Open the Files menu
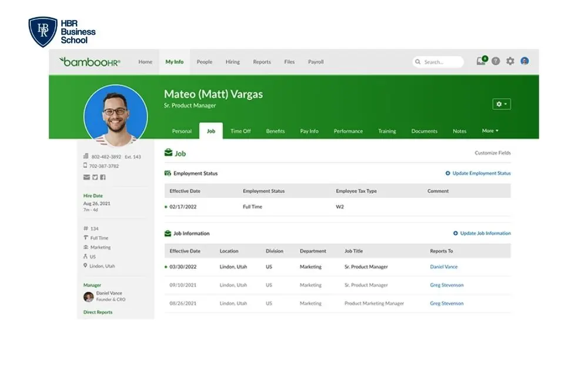Screen dimensions: 588x368 [289, 62]
